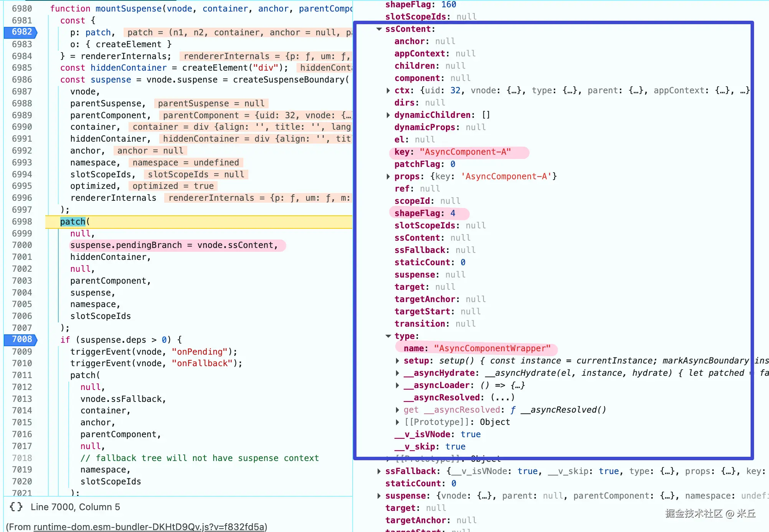Expand the ssFallback object
Viewport: 769px width, 532px height.
tap(379, 471)
